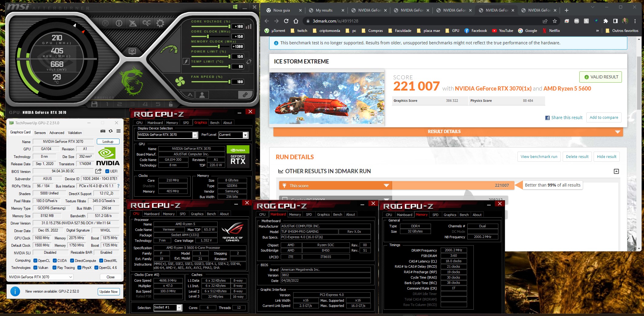Toggle the DirectCompute checkbox
The height and width of the screenshot is (316, 644).
click(x=72, y=260)
